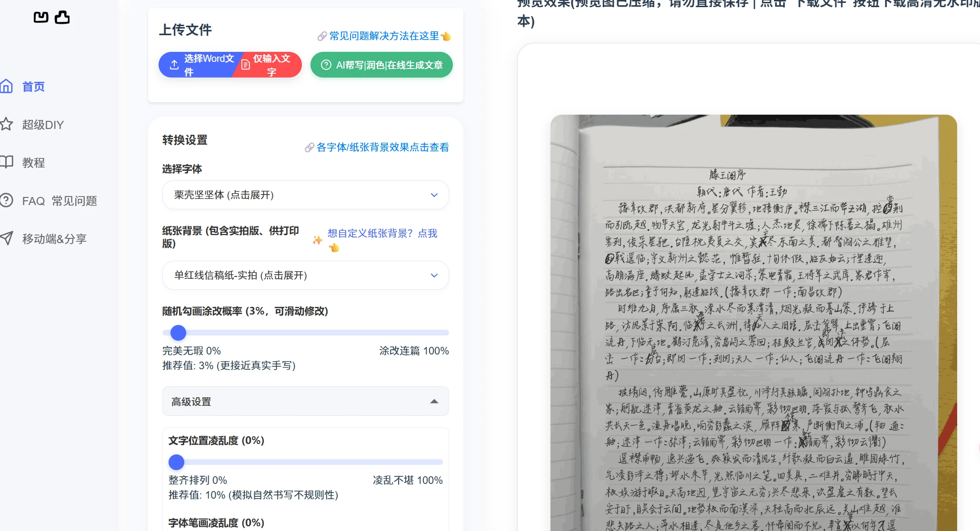Click the 转换设置 heading

(185, 140)
